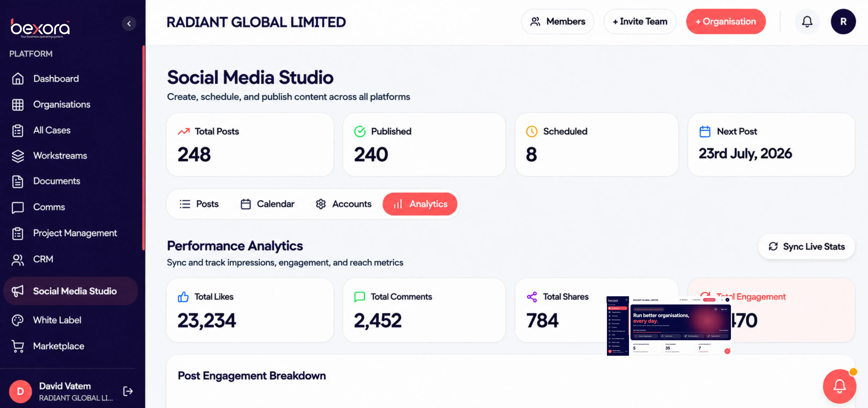Image resolution: width=868 pixels, height=408 pixels.
Task: Click the Total Comments bubble icon
Action: (x=360, y=297)
